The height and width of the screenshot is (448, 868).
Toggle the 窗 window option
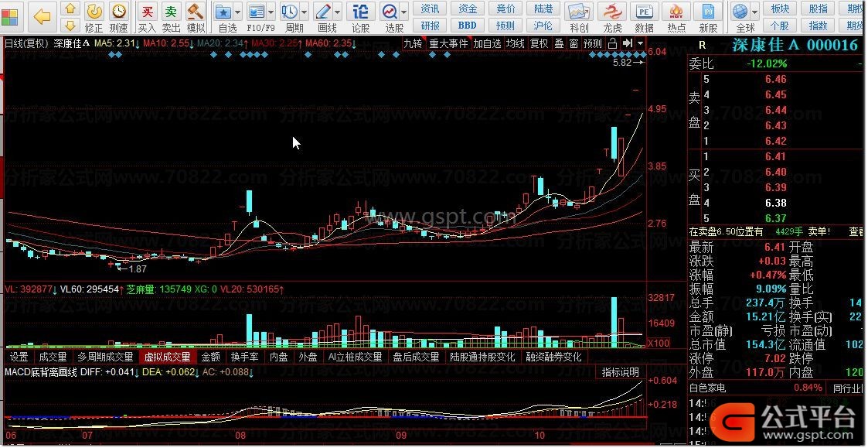click(x=574, y=43)
